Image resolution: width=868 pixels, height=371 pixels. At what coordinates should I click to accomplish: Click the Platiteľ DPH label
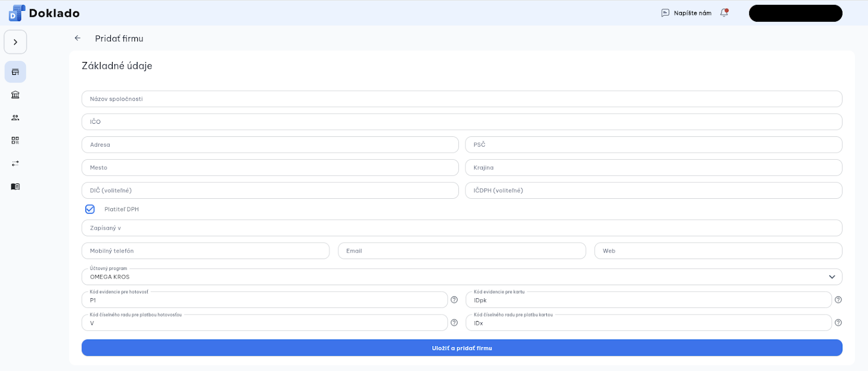[122, 209]
